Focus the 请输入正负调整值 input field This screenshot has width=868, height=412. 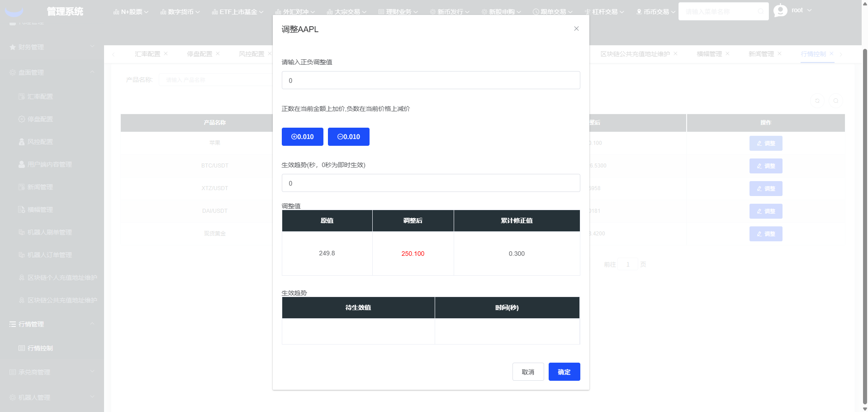pyautogui.click(x=431, y=80)
